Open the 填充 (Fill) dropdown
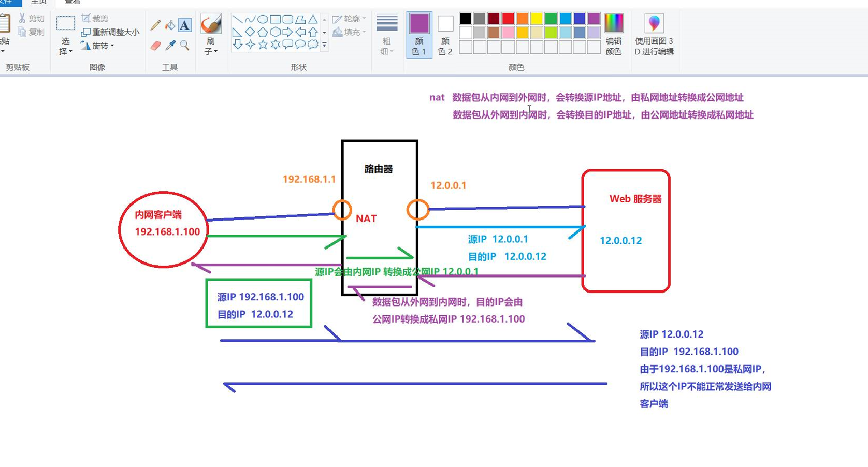 click(x=349, y=32)
